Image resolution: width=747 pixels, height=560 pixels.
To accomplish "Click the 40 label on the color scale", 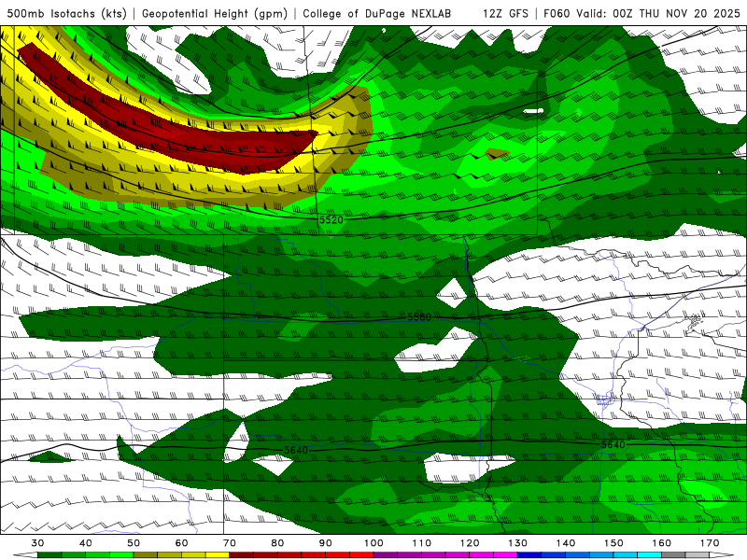I will point(86,543).
